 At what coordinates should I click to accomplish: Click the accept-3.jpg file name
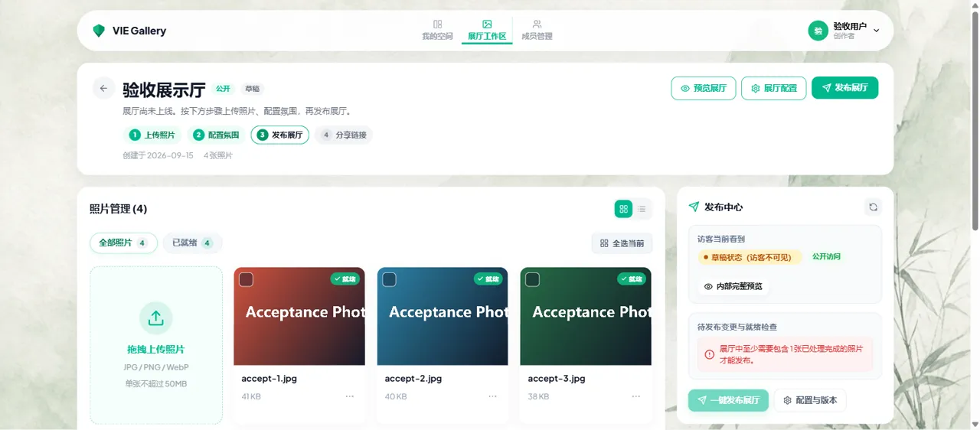pyautogui.click(x=557, y=379)
